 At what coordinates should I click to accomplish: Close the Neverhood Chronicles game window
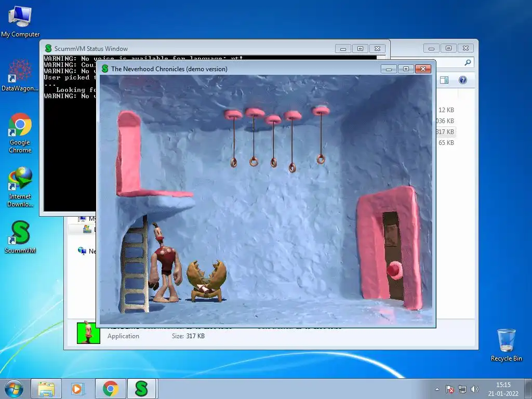pos(423,69)
